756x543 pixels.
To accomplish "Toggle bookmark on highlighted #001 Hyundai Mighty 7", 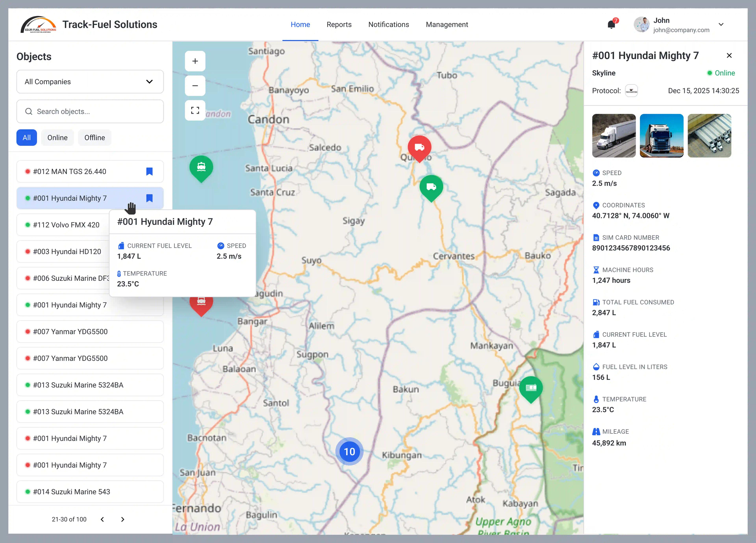I will click(x=149, y=198).
